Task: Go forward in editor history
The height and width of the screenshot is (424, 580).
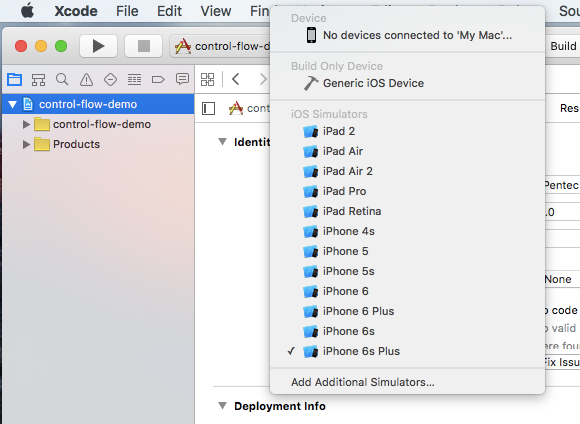Action: 263,79
